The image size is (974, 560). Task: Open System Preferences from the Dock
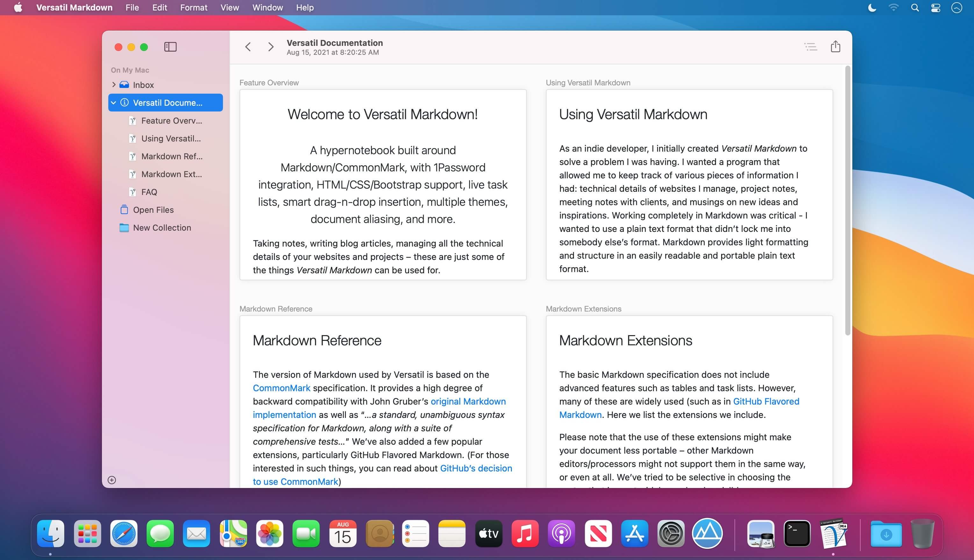pos(671,534)
